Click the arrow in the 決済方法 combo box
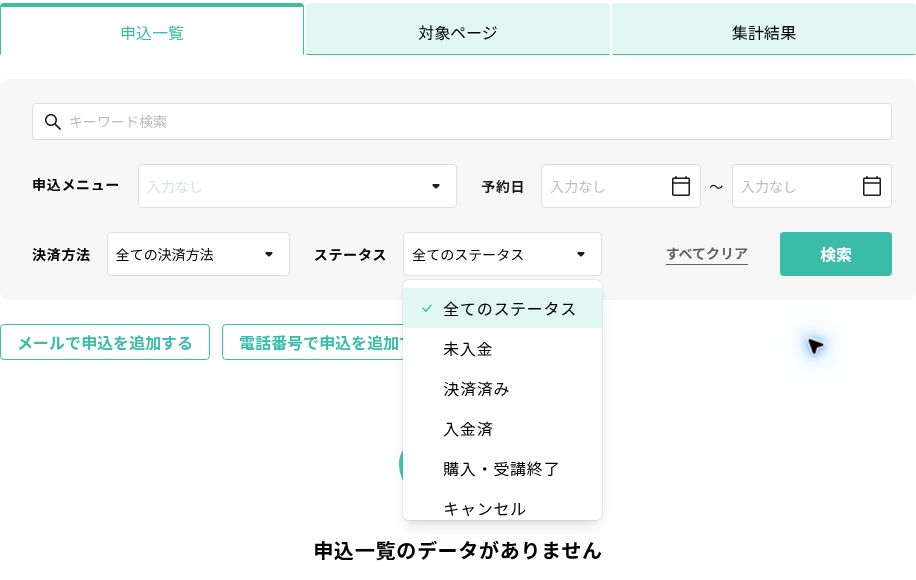 (269, 254)
